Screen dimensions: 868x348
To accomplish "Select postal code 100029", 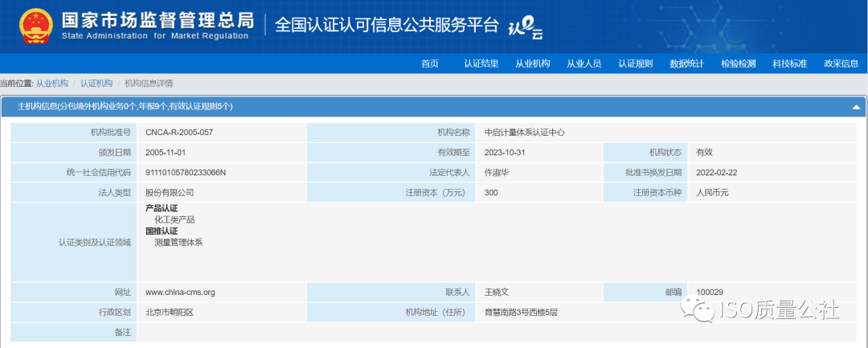I will pos(710,292).
